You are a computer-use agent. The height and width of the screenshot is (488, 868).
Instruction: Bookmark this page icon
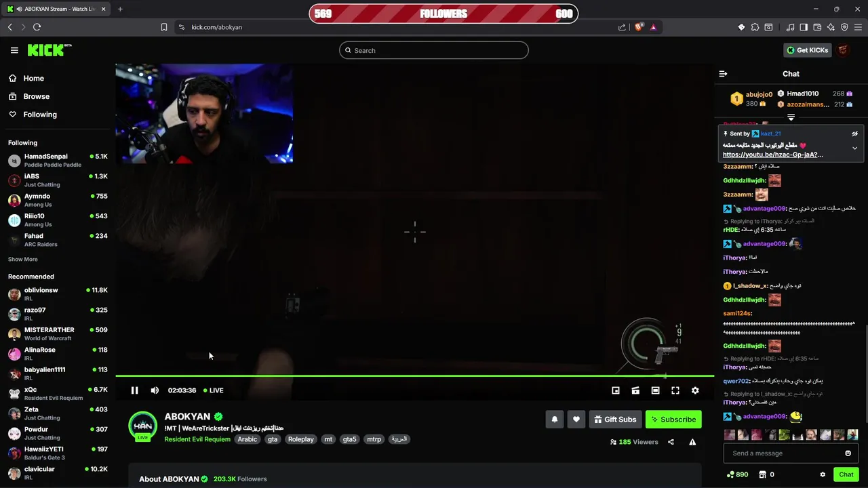(164, 27)
